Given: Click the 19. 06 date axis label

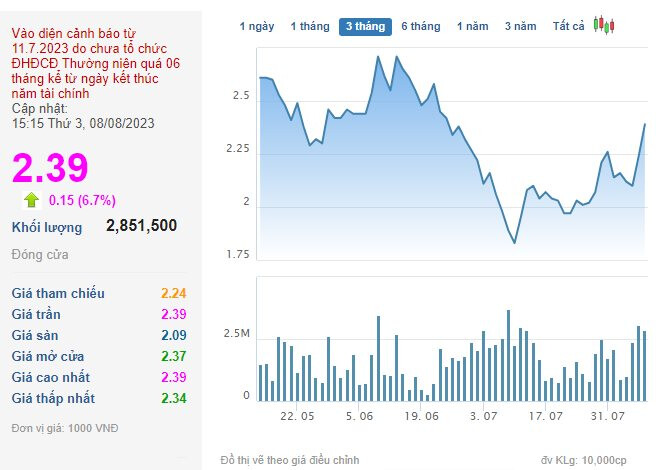Looking at the screenshot, I should (x=422, y=415).
